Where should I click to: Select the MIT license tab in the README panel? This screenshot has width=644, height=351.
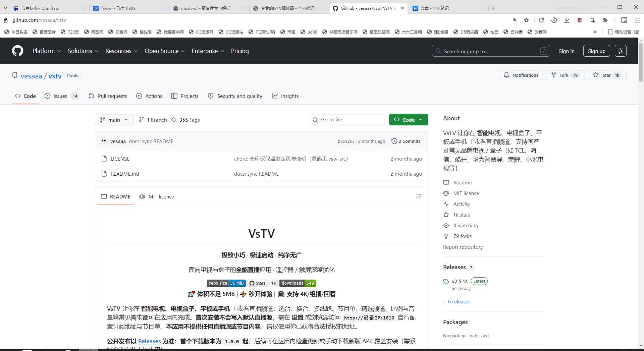click(157, 196)
